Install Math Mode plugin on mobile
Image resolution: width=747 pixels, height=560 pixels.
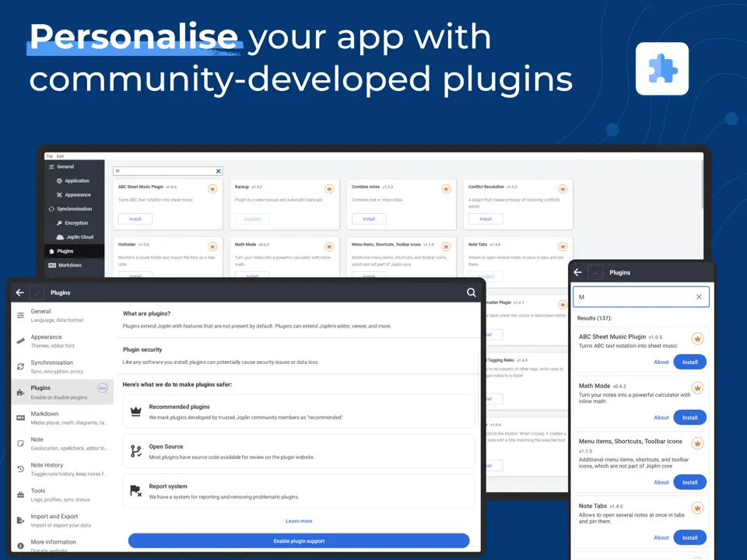689,418
